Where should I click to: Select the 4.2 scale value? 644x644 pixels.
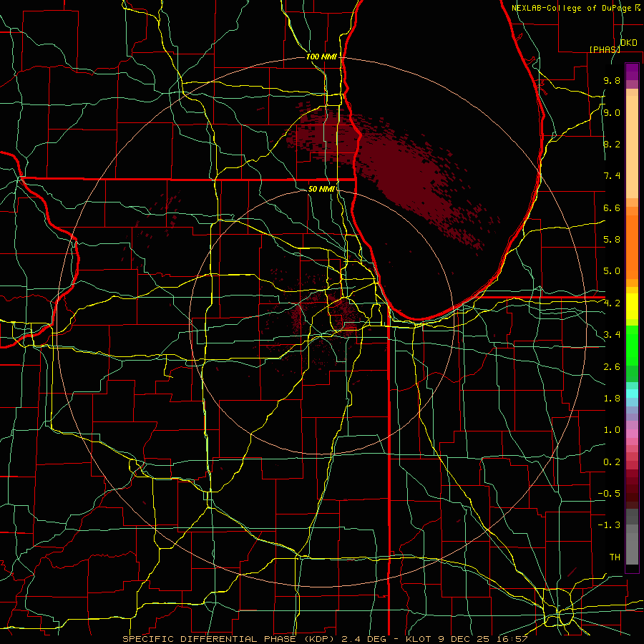point(612,303)
